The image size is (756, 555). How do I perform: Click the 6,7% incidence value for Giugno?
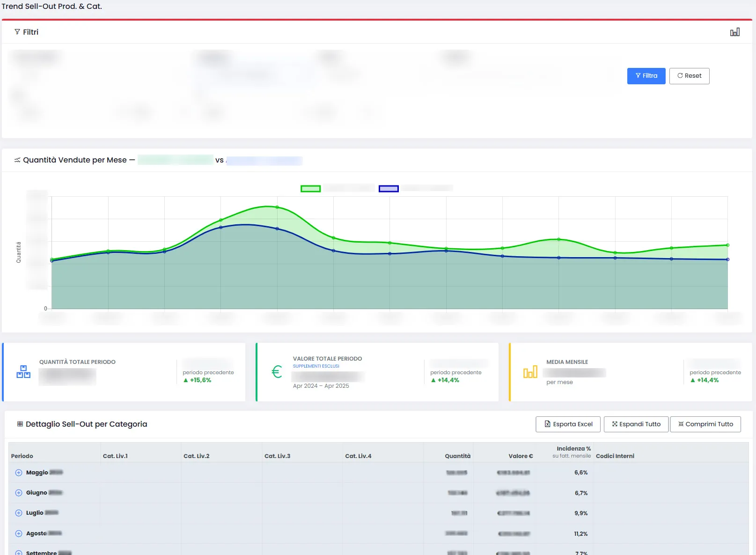581,493
